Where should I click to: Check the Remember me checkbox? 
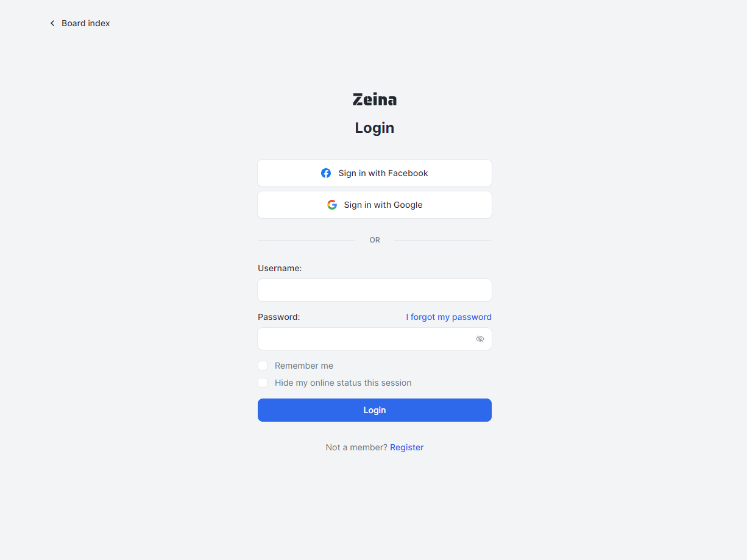263,366
